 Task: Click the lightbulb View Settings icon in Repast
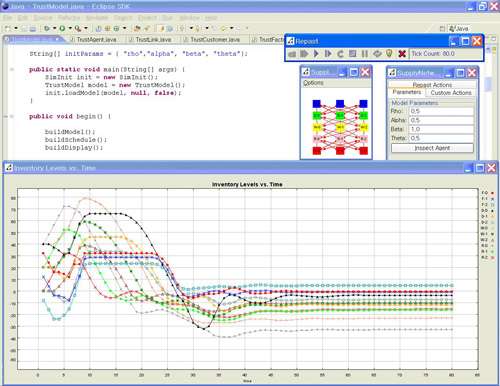click(389, 54)
